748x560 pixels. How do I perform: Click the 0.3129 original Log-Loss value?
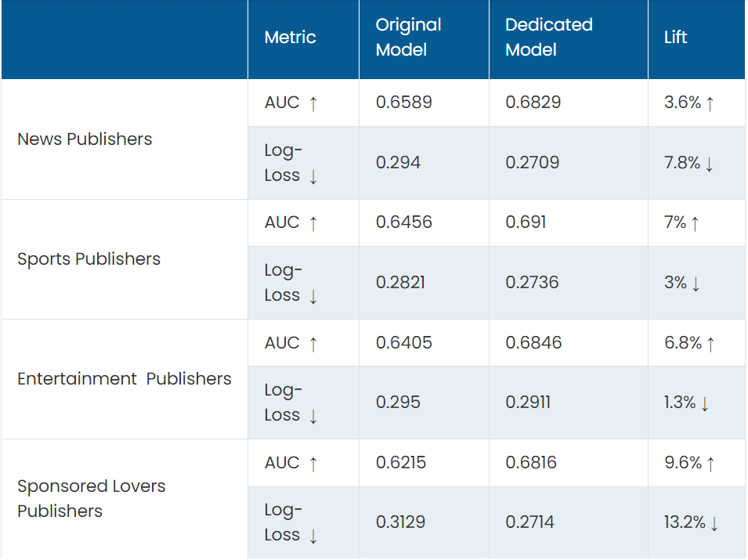pyautogui.click(x=400, y=522)
